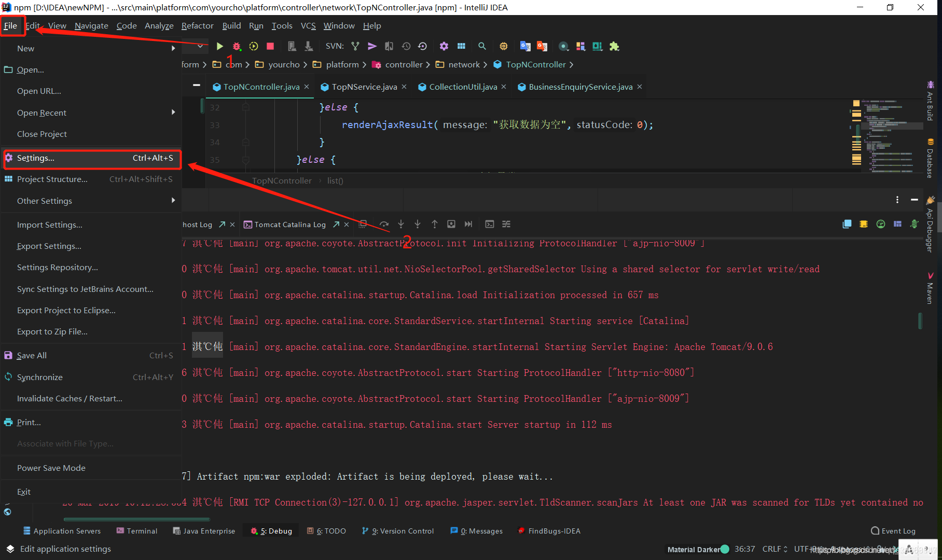Open Ant Build side panel
Screen dimensions: 942x560
[930, 101]
